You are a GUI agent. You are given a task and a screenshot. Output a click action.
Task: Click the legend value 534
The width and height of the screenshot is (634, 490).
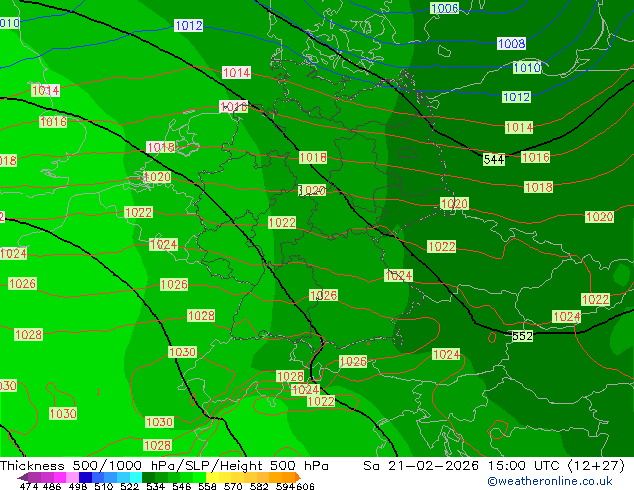click(155, 486)
